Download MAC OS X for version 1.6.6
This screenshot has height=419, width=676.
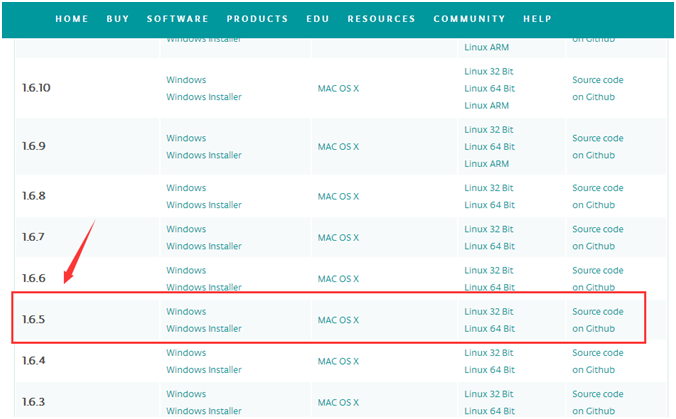click(x=338, y=279)
